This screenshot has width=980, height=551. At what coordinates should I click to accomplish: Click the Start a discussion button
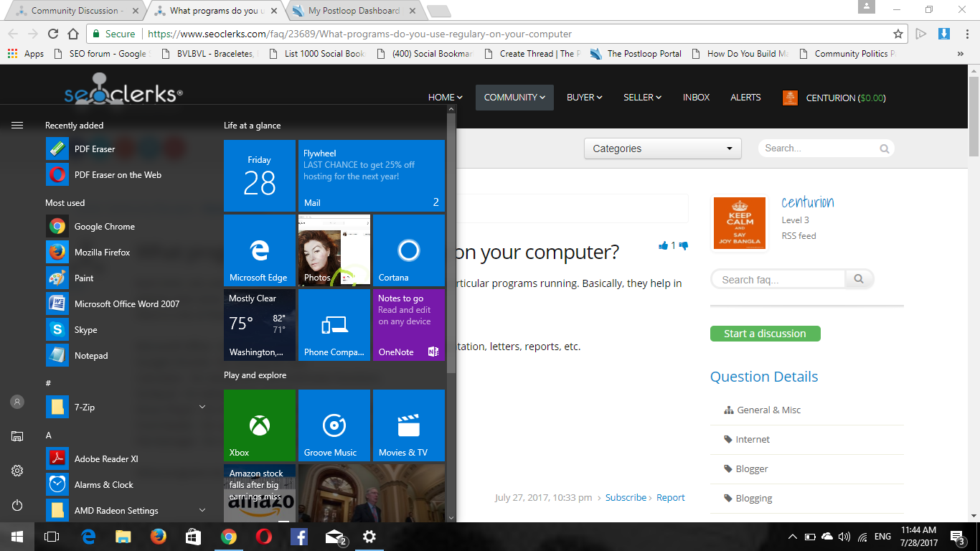pos(765,334)
